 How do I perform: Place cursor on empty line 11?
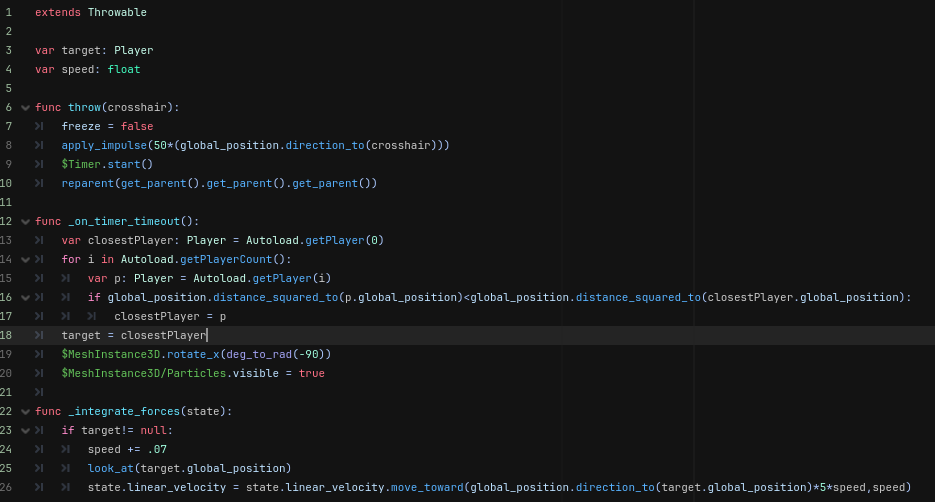click(x=200, y=202)
